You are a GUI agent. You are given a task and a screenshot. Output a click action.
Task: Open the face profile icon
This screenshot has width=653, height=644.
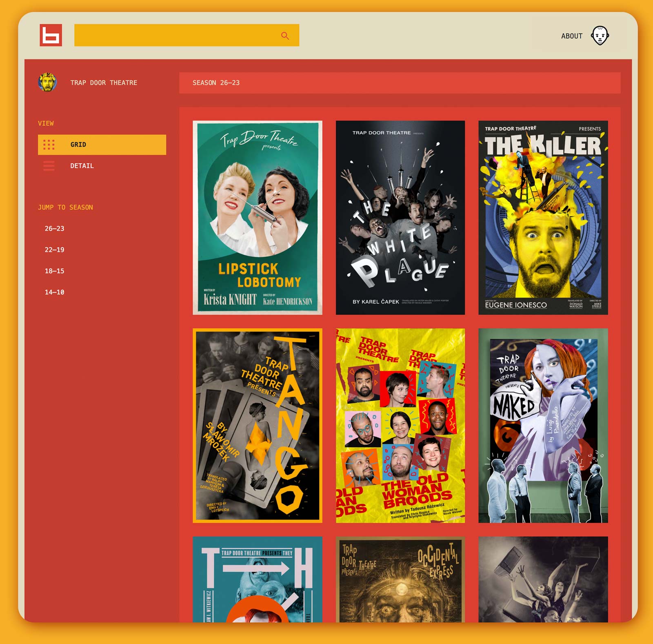click(600, 36)
